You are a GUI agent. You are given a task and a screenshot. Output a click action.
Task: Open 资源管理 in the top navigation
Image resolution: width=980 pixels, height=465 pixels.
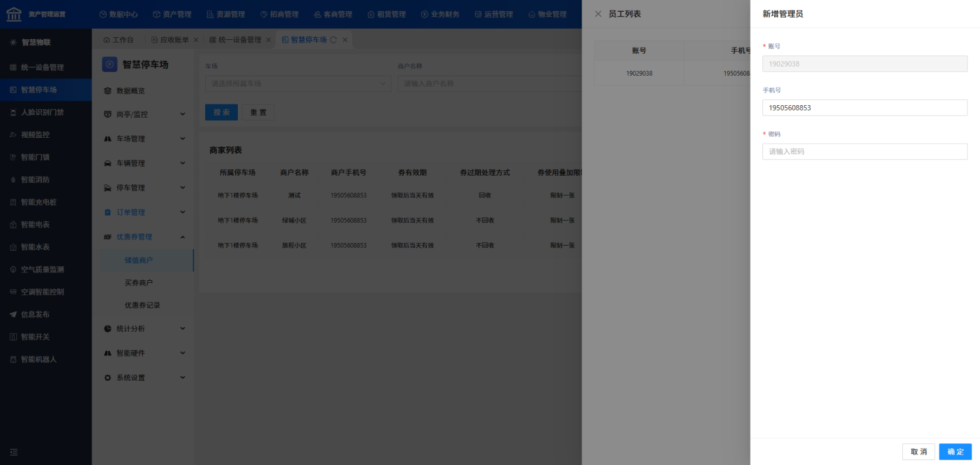pyautogui.click(x=225, y=14)
